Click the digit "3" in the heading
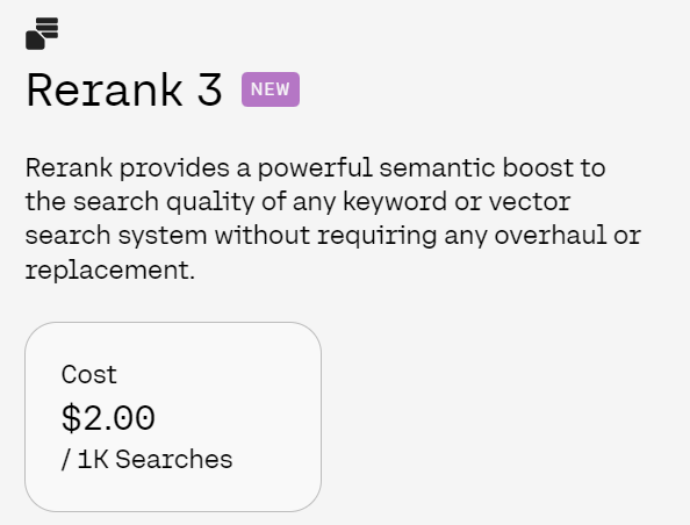The height and width of the screenshot is (525, 690). 208,91
